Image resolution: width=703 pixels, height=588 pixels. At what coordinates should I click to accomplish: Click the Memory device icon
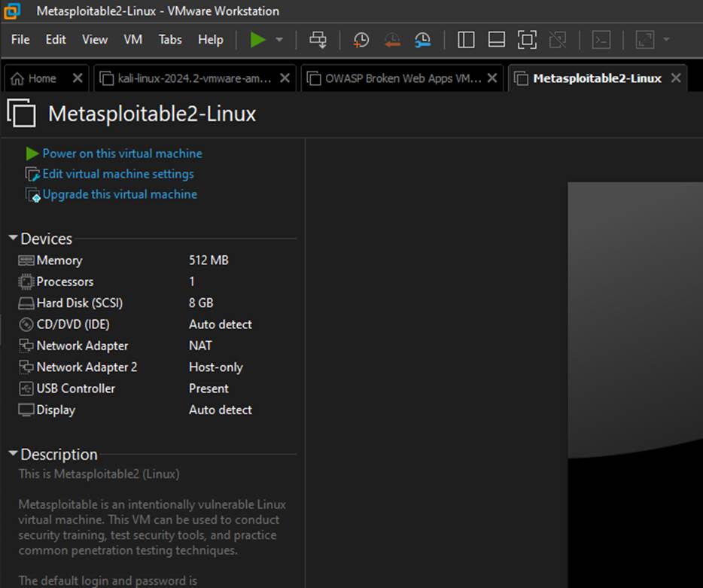point(26,260)
